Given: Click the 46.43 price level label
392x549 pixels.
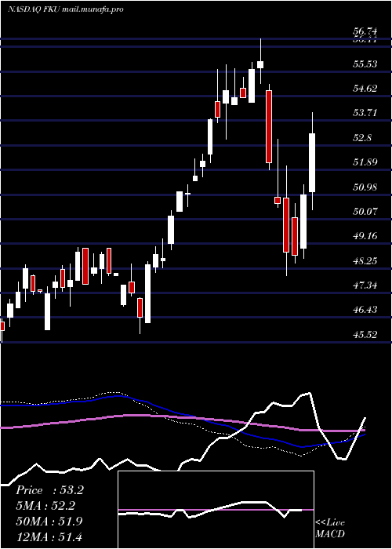Looking at the screenshot, I should 365,310.
